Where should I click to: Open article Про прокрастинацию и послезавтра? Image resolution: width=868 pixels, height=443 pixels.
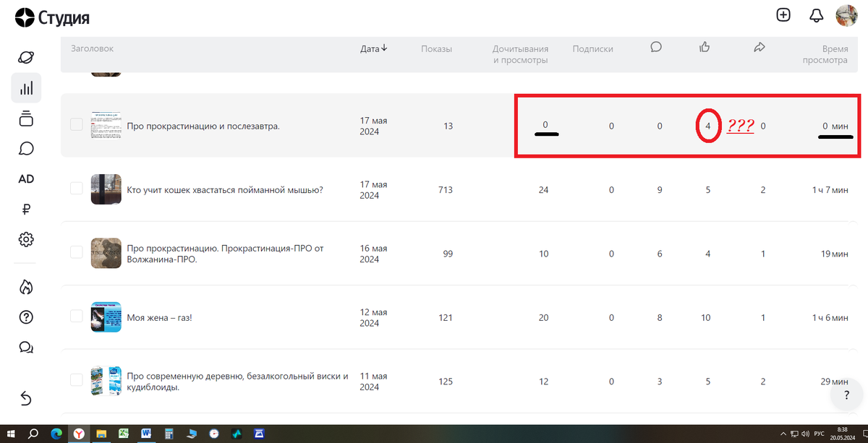[x=203, y=126]
